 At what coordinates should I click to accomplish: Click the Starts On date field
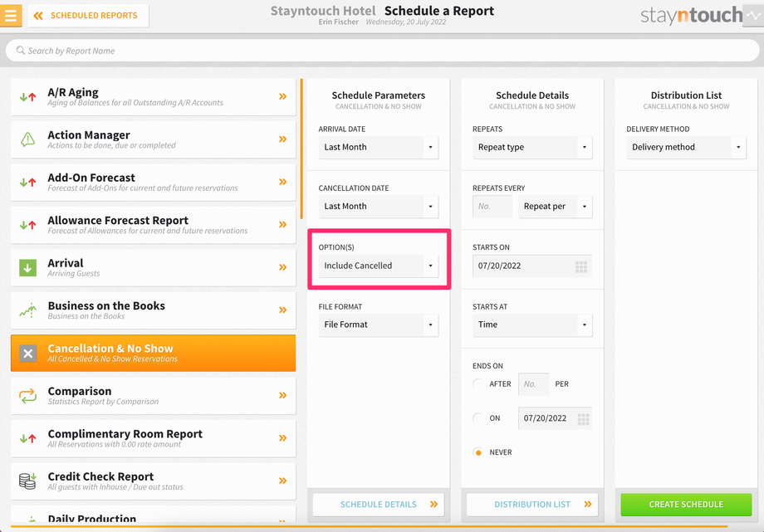coord(532,266)
